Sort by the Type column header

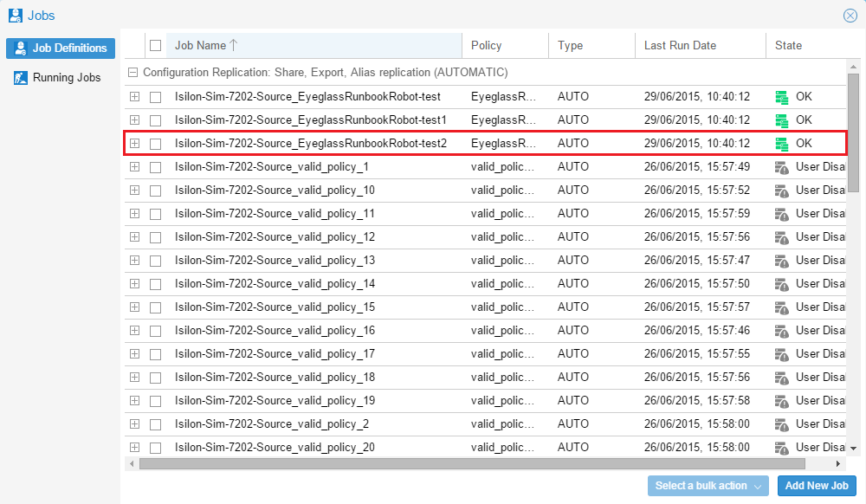pyautogui.click(x=592, y=45)
